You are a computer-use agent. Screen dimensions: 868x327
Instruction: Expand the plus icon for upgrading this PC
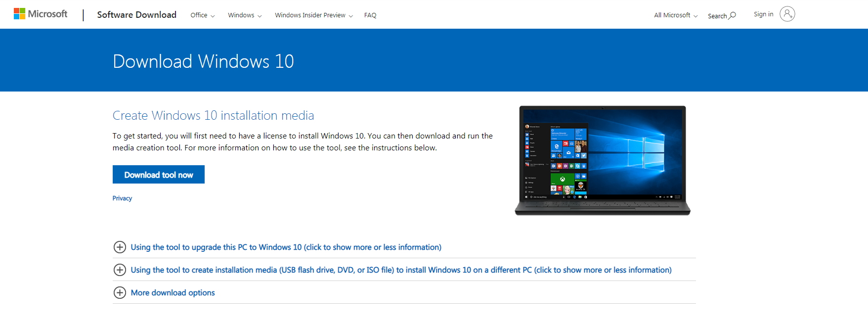click(120, 247)
